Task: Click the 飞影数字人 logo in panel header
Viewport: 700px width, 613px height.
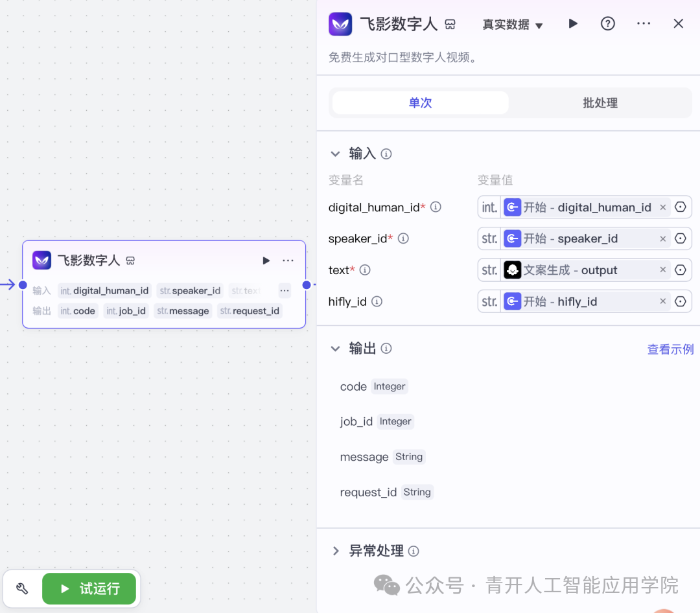Action: tap(340, 24)
